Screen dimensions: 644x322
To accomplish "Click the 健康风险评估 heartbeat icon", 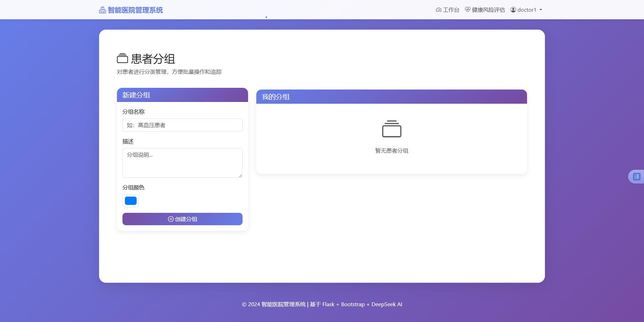I will (x=467, y=10).
